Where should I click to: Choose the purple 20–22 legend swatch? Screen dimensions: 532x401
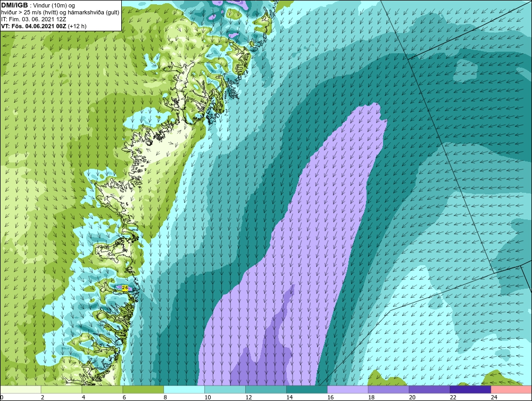point(429,389)
